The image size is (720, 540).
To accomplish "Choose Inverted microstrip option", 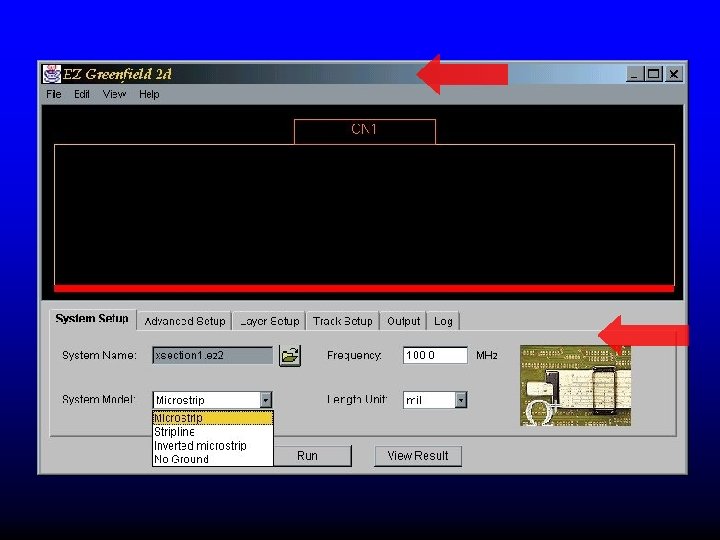I will (x=213, y=445).
